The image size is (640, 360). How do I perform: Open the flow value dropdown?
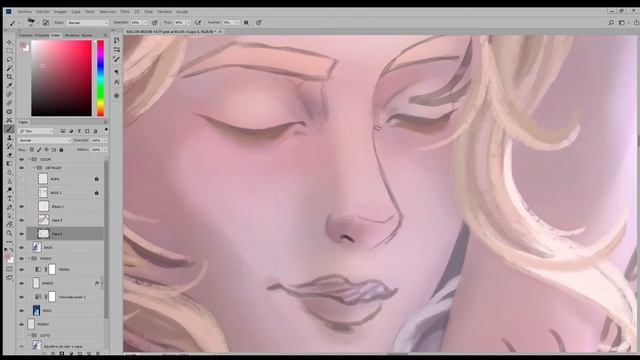coord(188,22)
